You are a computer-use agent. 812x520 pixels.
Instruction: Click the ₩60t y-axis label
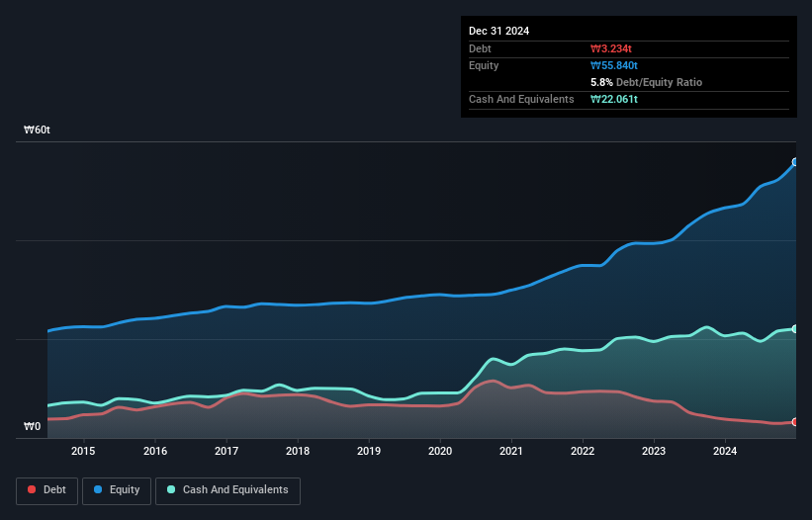click(37, 130)
